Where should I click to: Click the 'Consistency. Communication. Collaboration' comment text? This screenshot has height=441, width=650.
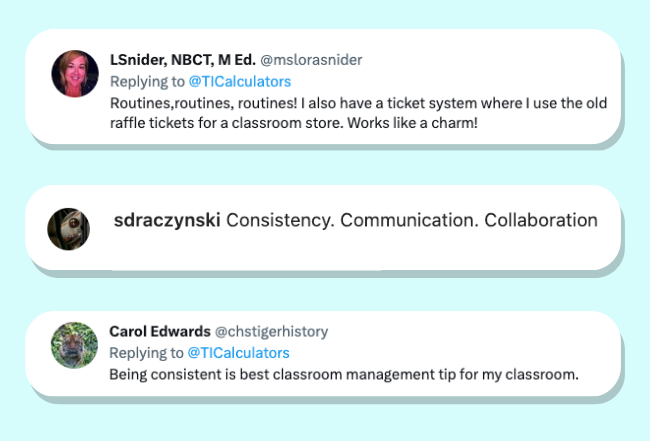coord(412,220)
